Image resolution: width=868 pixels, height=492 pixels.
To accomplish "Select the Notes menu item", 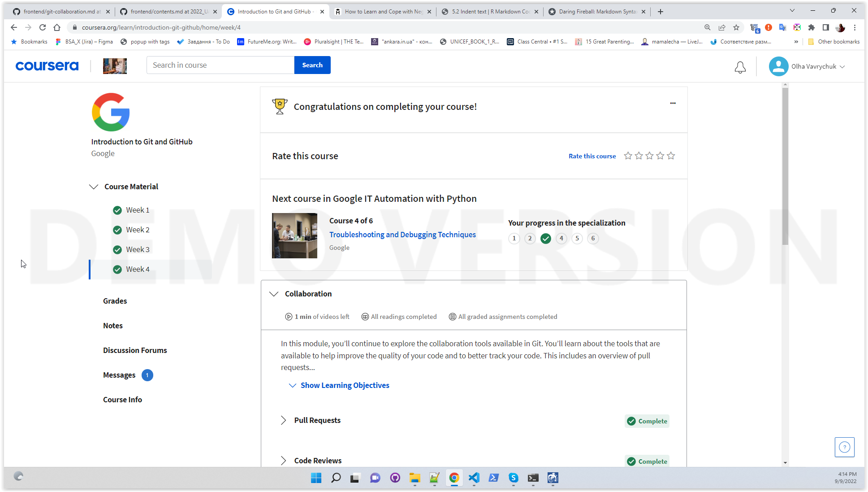I will point(112,325).
